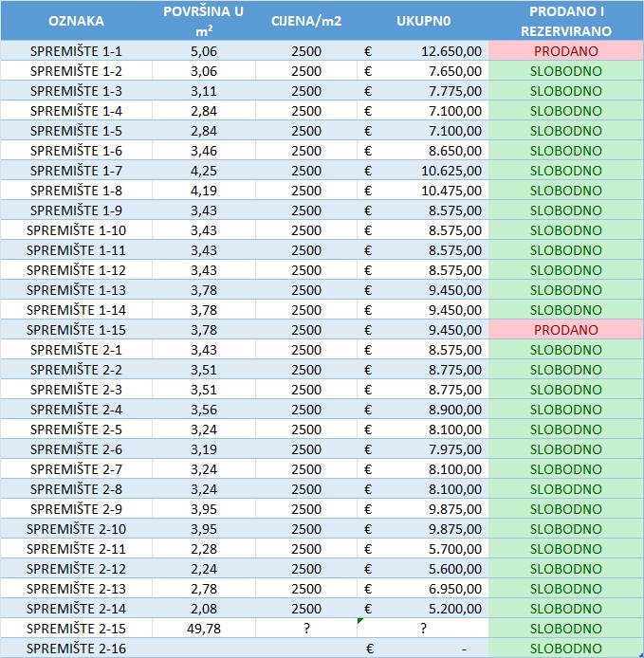Select the POVRŠINA U m² header cell
644x658 pixels.
[x=203, y=20]
